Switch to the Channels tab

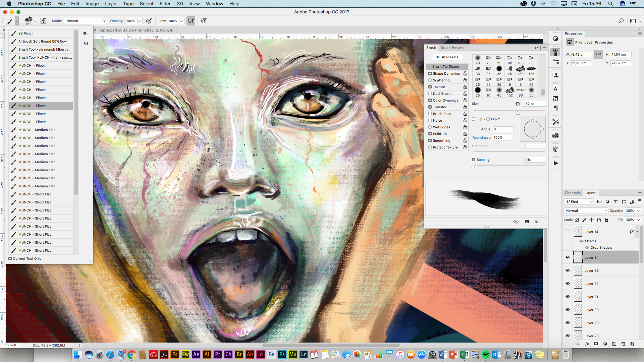coord(572,193)
